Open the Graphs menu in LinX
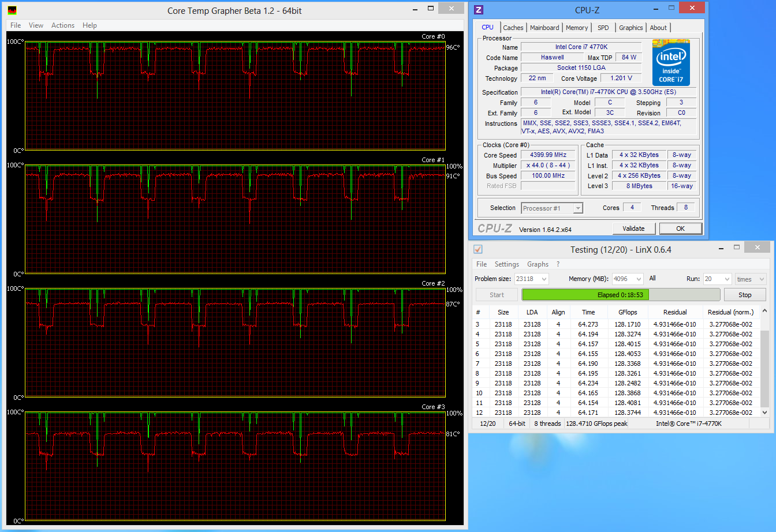Image resolution: width=776 pixels, height=532 pixels. [538, 264]
